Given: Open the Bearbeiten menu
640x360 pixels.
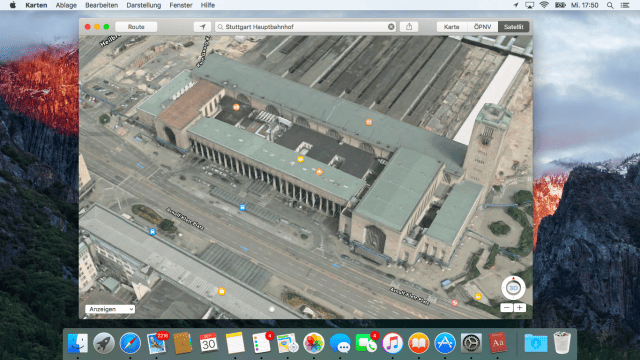Looking at the screenshot, I should 102,5.
